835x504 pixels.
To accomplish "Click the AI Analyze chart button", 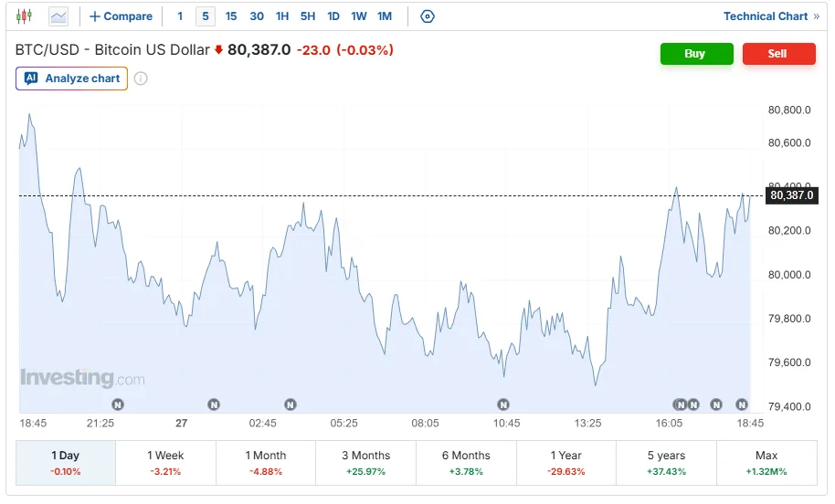I will (72, 79).
